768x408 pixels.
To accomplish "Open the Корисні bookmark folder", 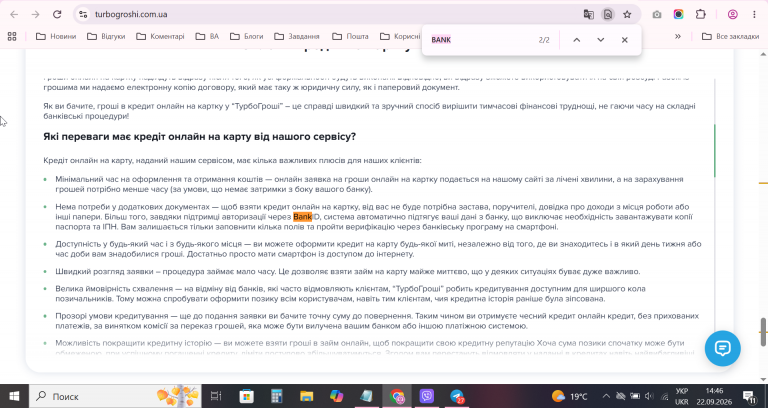I will 400,36.
